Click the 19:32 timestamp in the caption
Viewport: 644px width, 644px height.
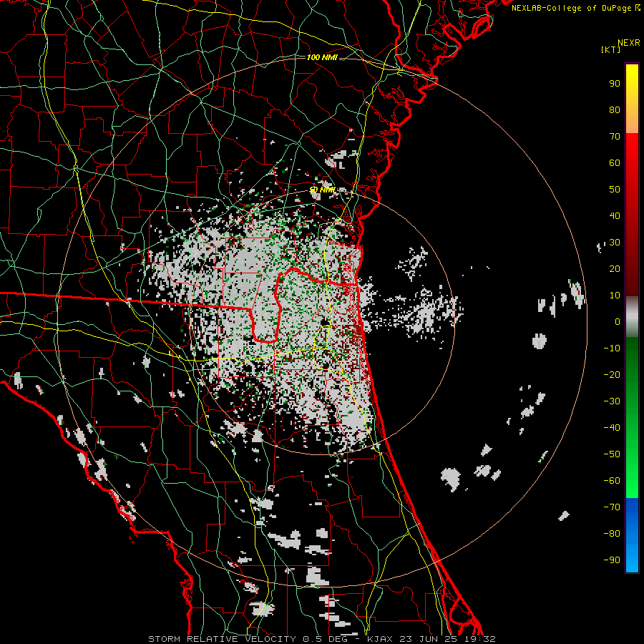(482, 639)
